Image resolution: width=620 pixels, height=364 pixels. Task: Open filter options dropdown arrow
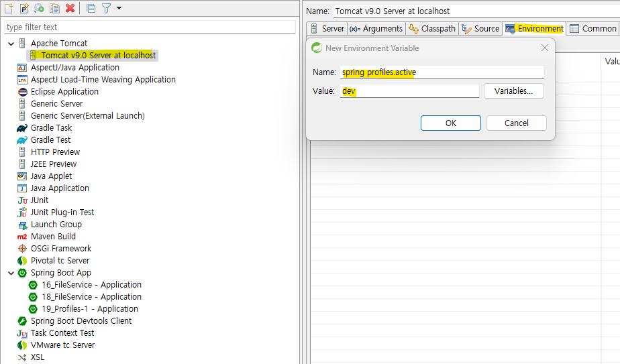coord(119,8)
